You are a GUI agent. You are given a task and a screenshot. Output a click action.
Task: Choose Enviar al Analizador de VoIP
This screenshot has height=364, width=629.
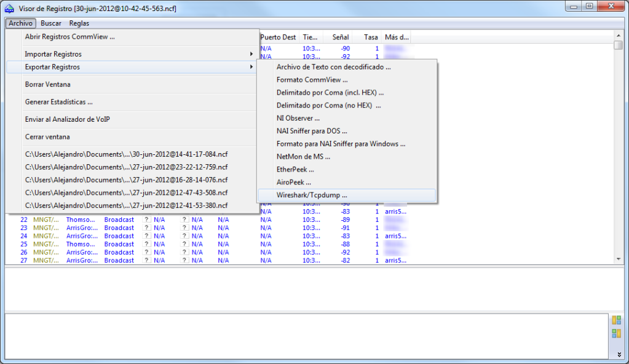(x=132, y=120)
